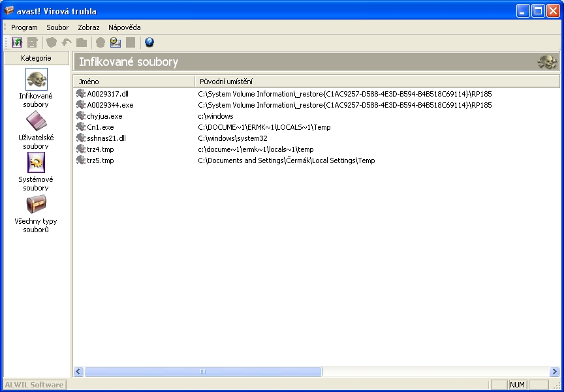Open the Zobraz menu
Image resolution: width=564 pixels, height=392 pixels.
click(89, 27)
